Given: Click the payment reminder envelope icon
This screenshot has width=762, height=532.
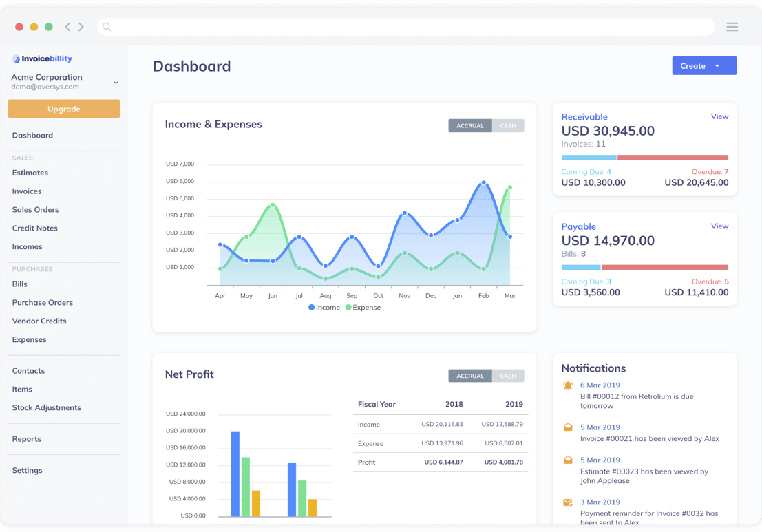Looking at the screenshot, I should [568, 502].
